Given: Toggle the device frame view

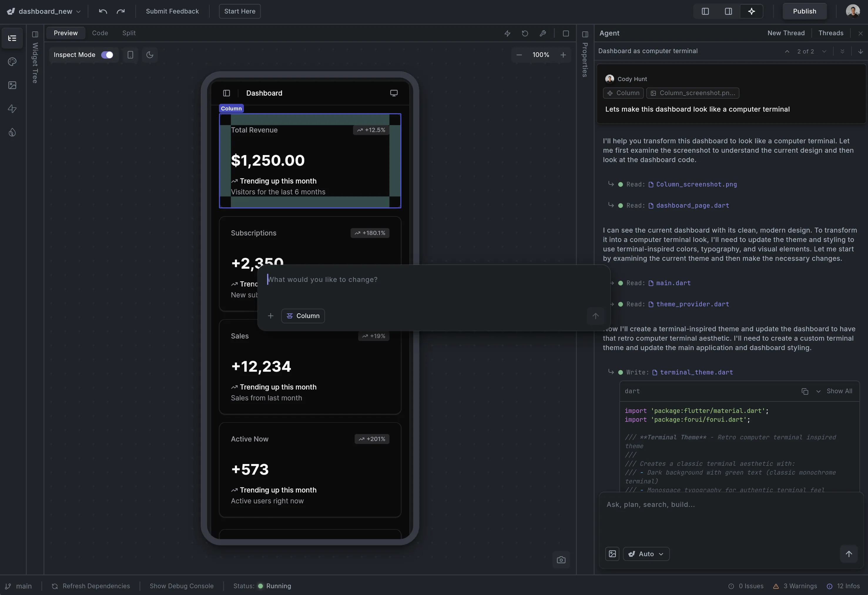Looking at the screenshot, I should pos(130,55).
